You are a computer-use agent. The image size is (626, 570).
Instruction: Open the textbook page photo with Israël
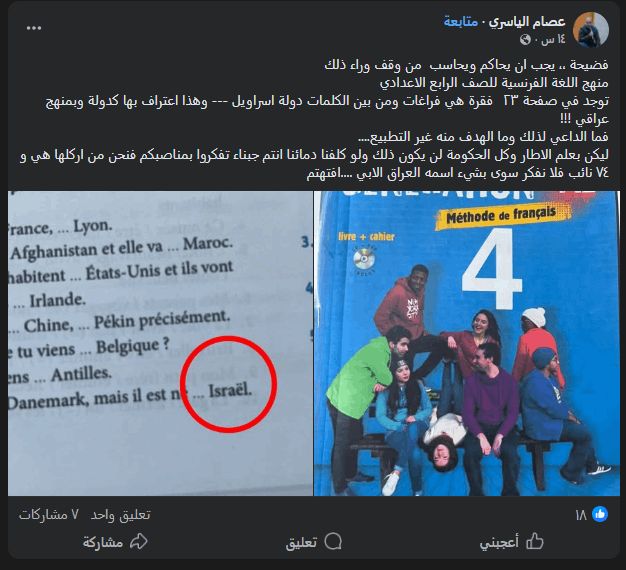click(x=160, y=343)
